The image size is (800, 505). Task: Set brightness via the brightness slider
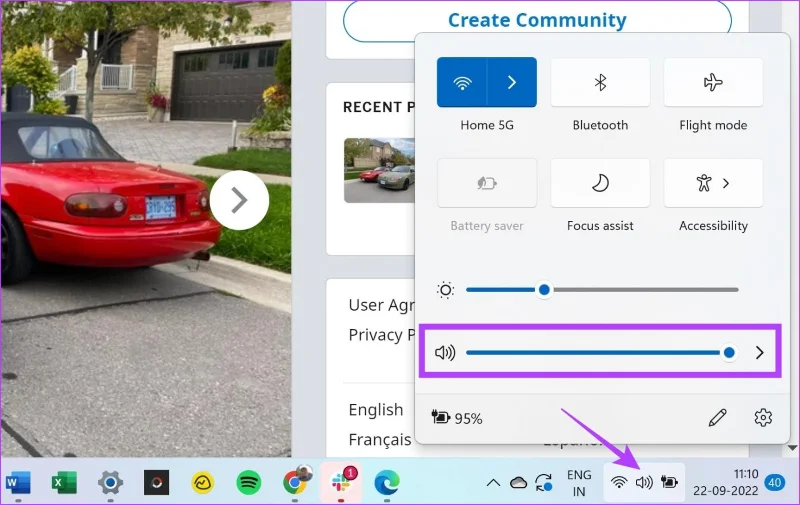coord(602,290)
